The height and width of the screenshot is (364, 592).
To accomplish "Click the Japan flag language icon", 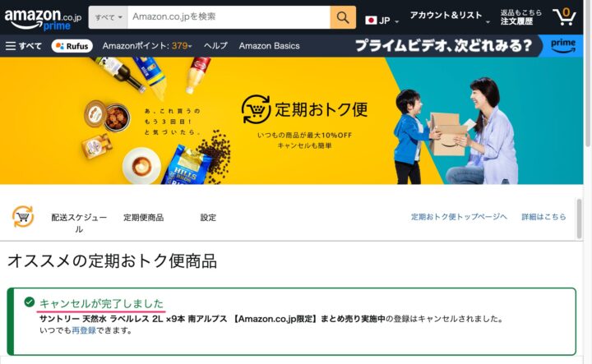I will pyautogui.click(x=371, y=20).
